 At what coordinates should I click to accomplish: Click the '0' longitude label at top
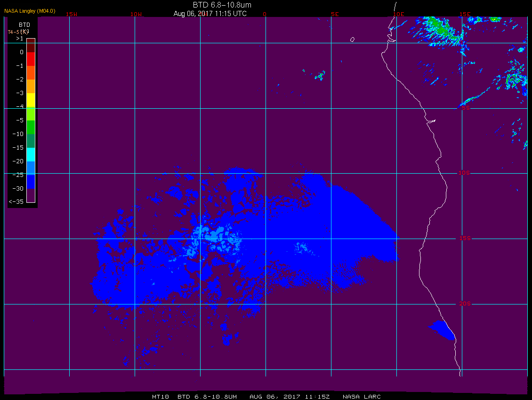[x=265, y=14]
